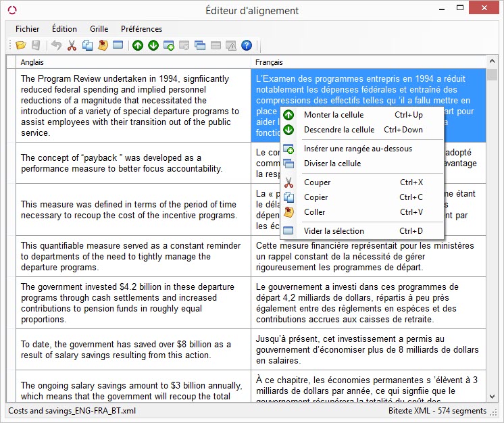The width and height of the screenshot is (504, 423).
Task: Open the Préférences menu
Action: [x=141, y=29]
